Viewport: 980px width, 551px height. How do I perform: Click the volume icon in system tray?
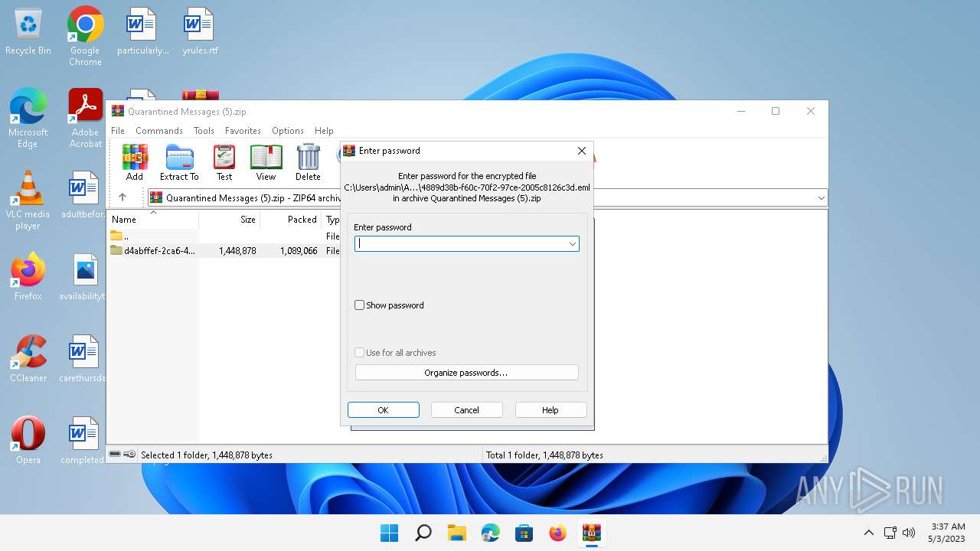(x=909, y=533)
